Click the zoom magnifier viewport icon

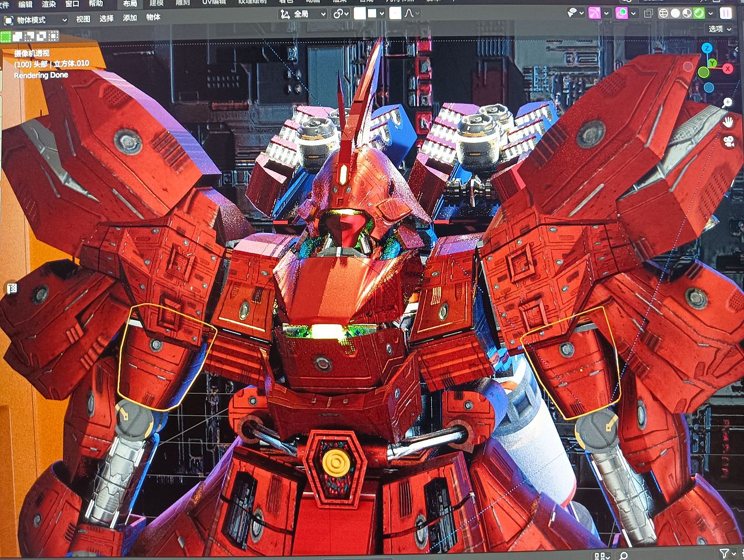click(x=728, y=103)
